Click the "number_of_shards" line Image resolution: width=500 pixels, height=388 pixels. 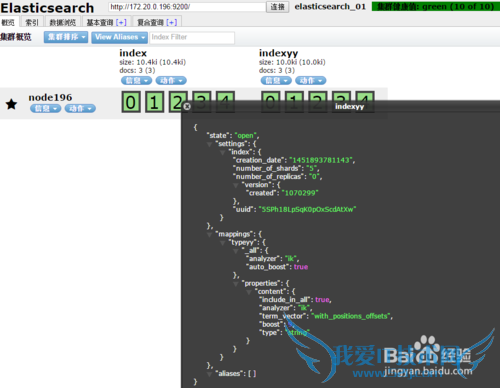(276, 168)
